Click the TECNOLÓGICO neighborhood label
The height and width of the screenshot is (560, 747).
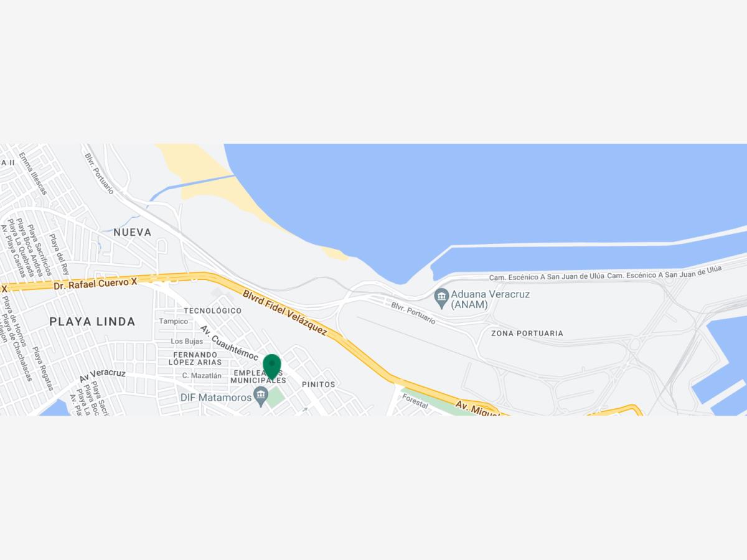pos(212,310)
